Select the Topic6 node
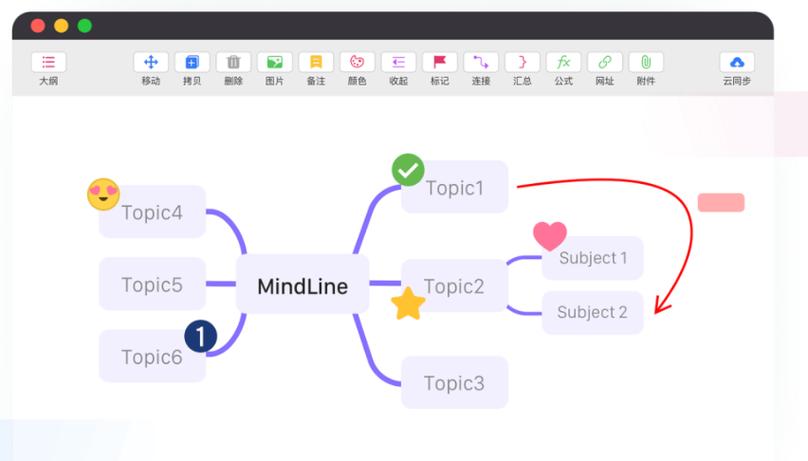 pos(152,356)
